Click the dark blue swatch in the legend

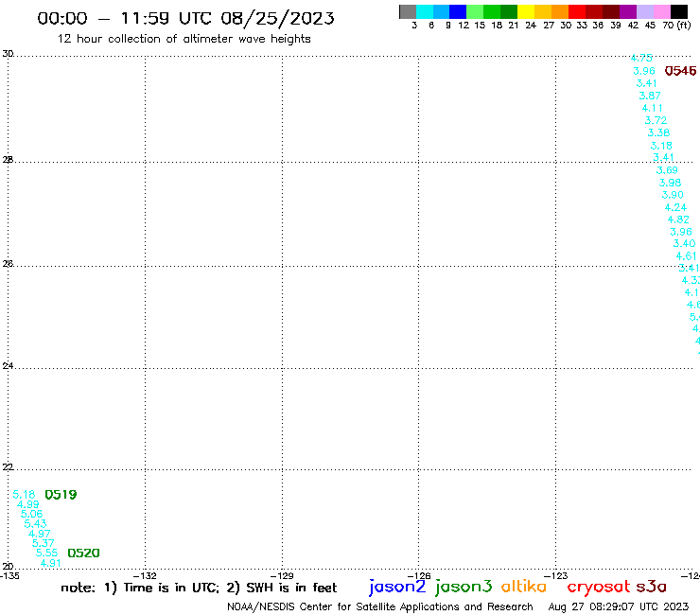pos(458,11)
